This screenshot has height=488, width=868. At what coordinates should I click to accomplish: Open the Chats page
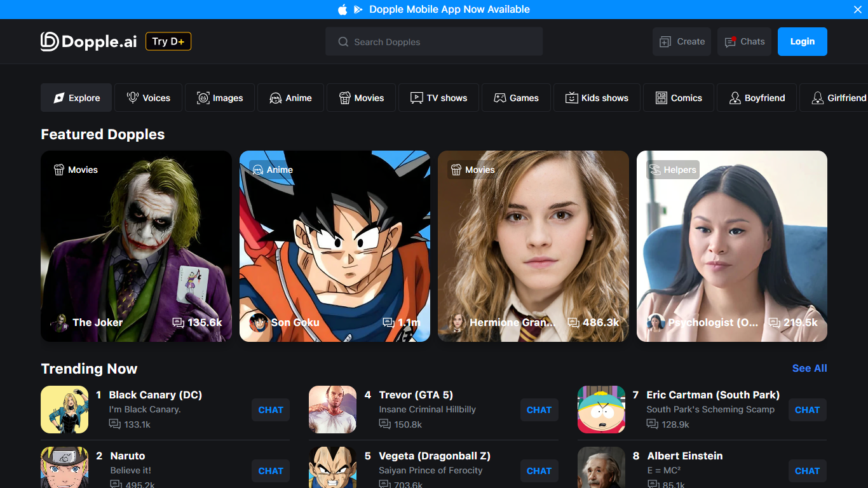745,41
